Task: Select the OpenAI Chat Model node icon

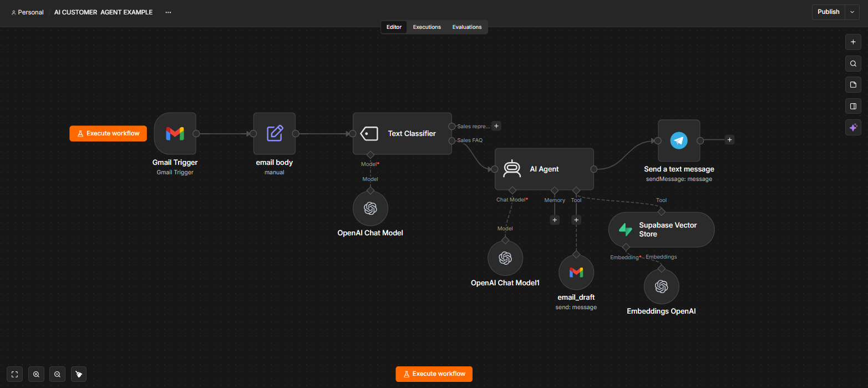Action: [x=370, y=208]
